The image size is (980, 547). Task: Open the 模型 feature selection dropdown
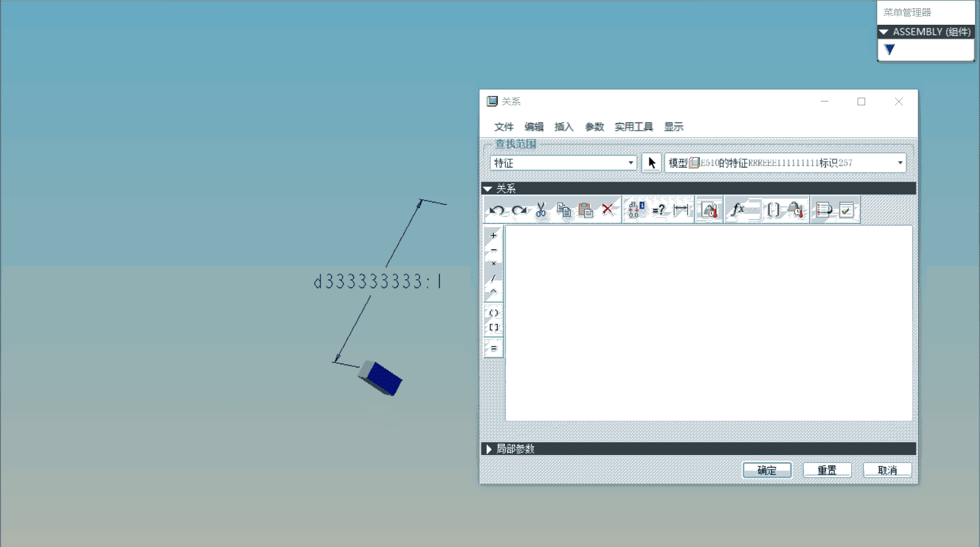785,163
